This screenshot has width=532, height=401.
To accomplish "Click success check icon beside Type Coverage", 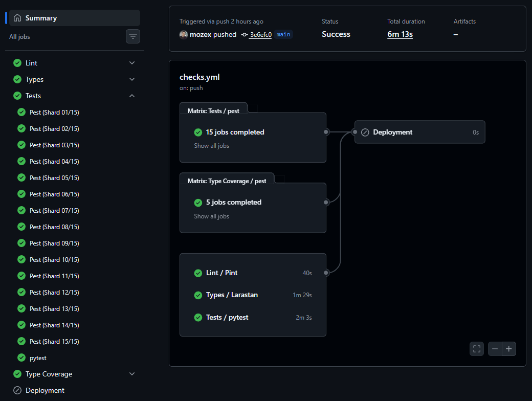I will [17, 374].
